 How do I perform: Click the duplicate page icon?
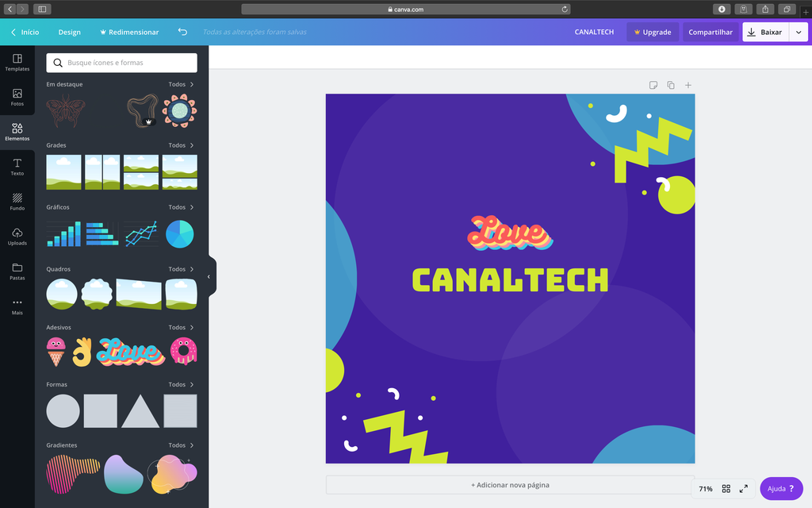point(671,85)
